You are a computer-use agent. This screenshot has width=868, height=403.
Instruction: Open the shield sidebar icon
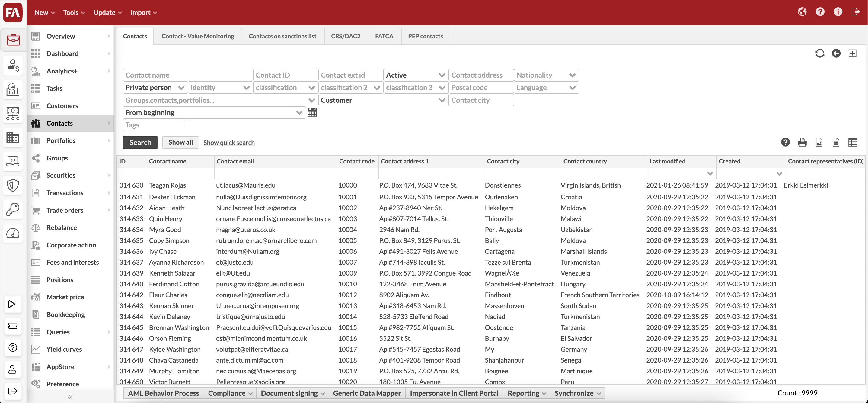pos(13,185)
